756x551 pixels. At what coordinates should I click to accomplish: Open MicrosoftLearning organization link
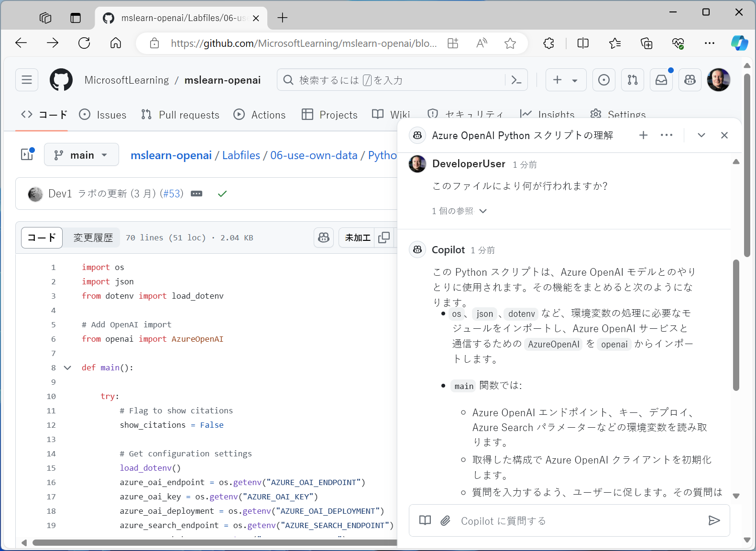click(127, 80)
